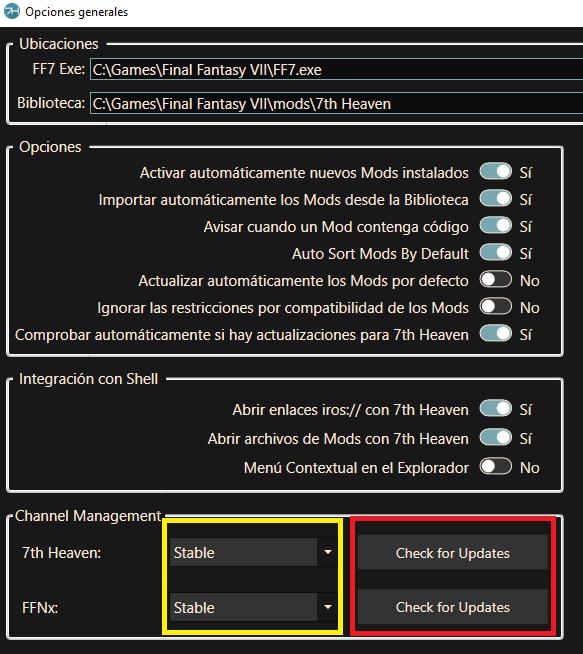Toggle Comprobar automáticamente actualizaciones para 7th Heaven
The image size is (583, 654).
pos(495,334)
